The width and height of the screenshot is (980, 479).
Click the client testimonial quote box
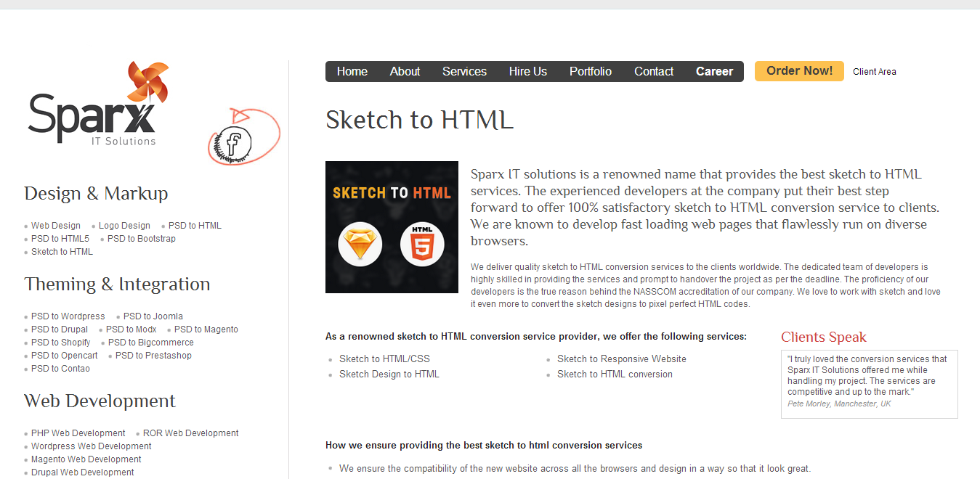click(x=870, y=385)
